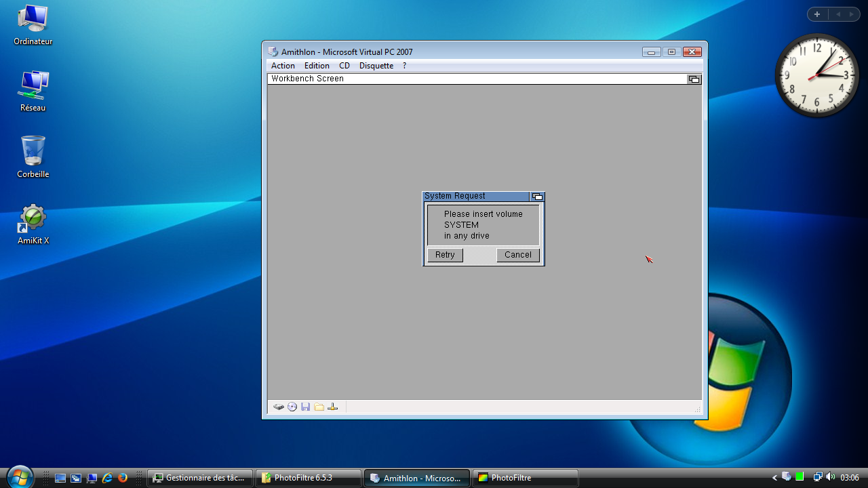The image size is (868, 488).
Task: Open the Action menu
Action: (x=283, y=66)
